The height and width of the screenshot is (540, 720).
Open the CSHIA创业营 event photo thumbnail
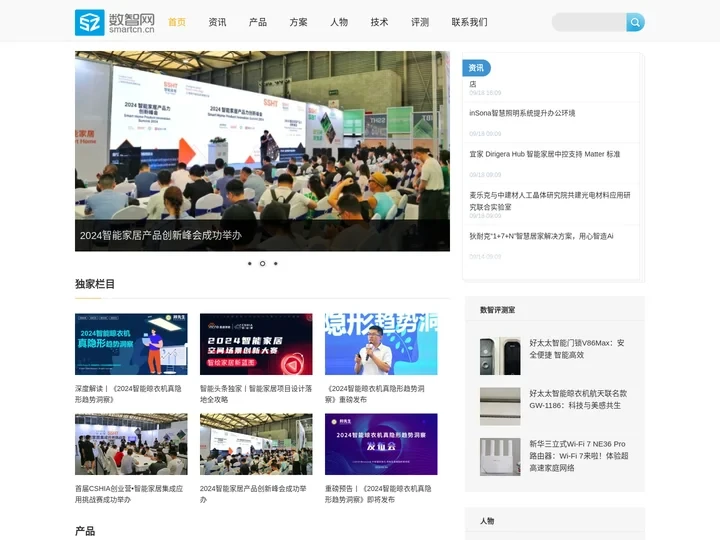coord(131,444)
